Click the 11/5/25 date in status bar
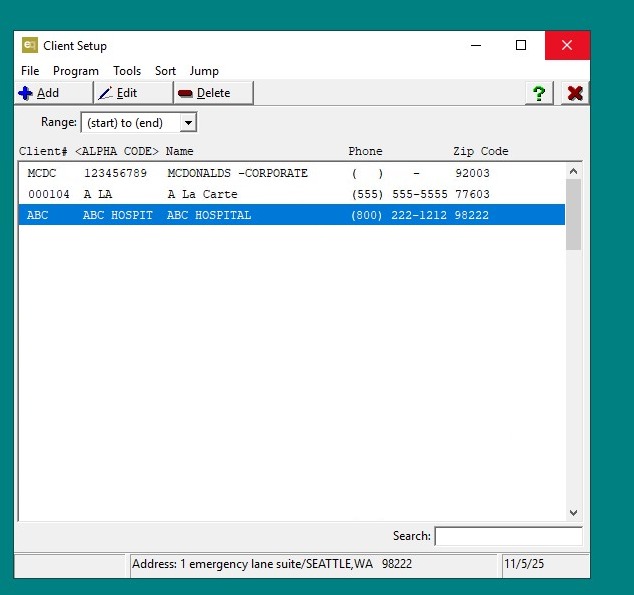The image size is (634, 595). tap(524, 563)
